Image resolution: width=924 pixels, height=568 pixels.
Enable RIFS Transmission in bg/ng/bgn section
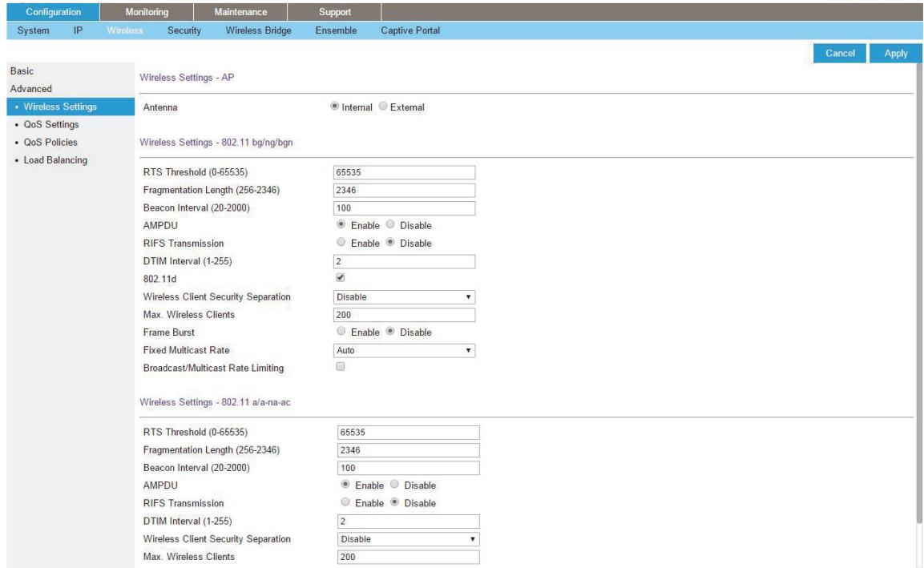[x=341, y=242]
